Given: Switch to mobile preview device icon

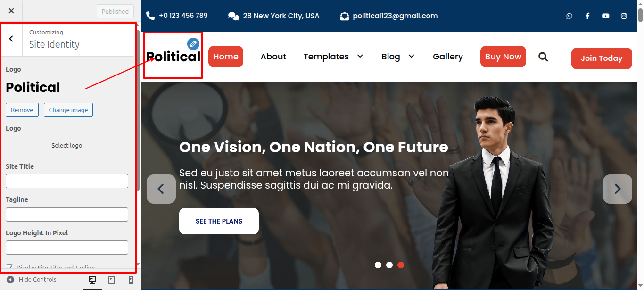Looking at the screenshot, I should click(x=131, y=280).
